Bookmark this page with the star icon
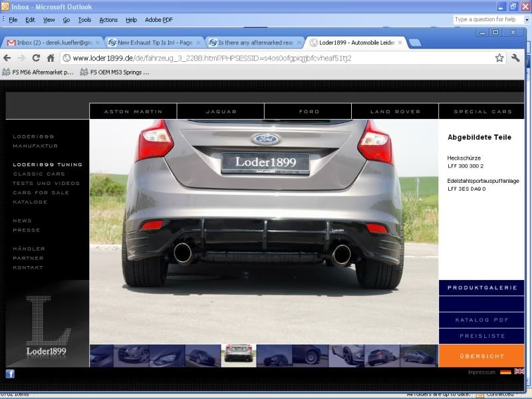Screen dimensions: 532x399 click(x=499, y=58)
